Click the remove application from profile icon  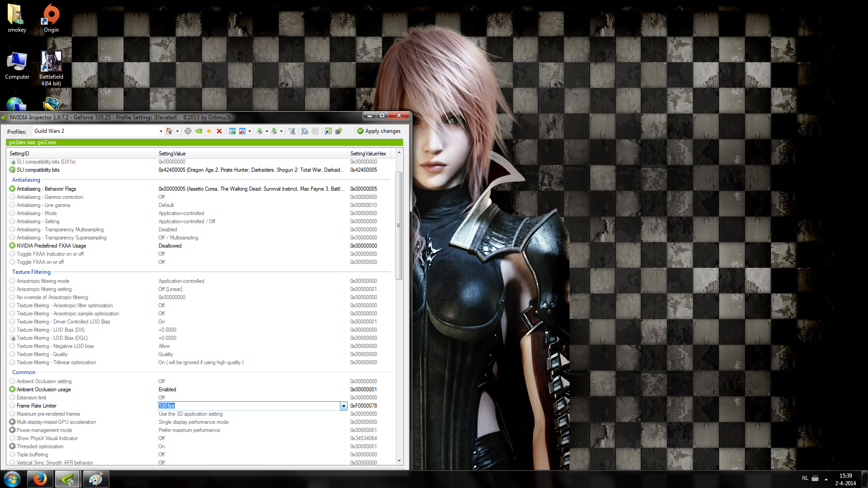coord(242,131)
